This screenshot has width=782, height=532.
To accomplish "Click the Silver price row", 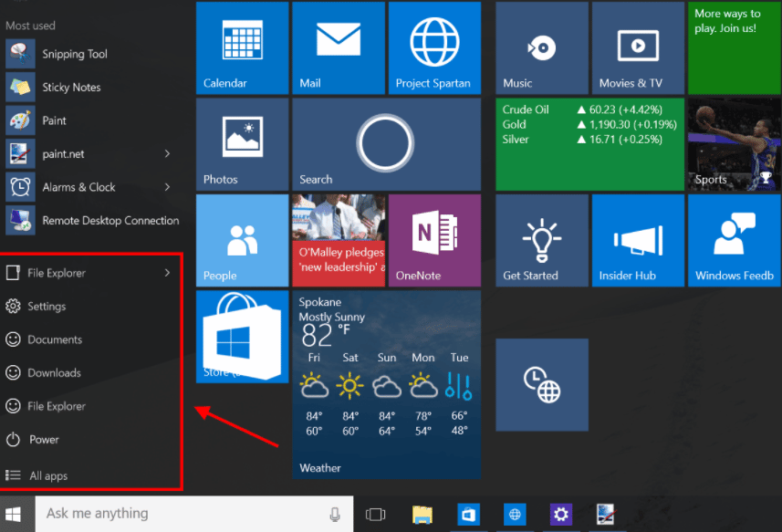I will click(x=582, y=140).
